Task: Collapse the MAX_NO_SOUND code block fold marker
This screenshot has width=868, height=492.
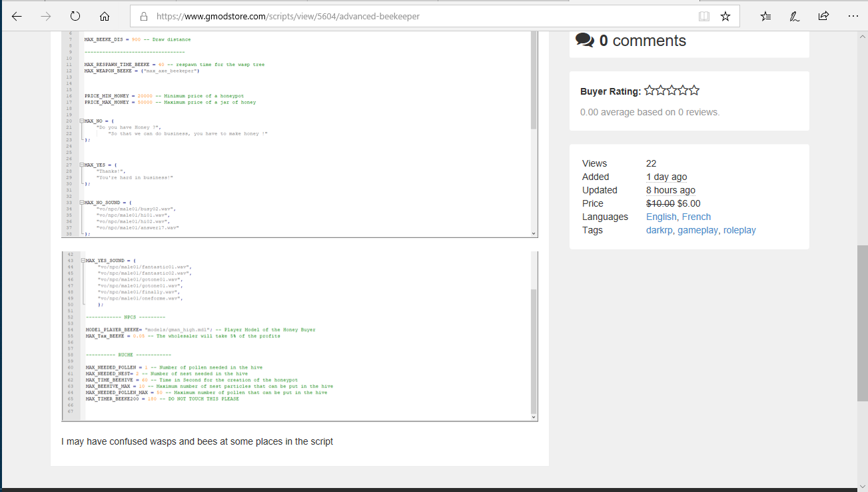Action: click(81, 203)
